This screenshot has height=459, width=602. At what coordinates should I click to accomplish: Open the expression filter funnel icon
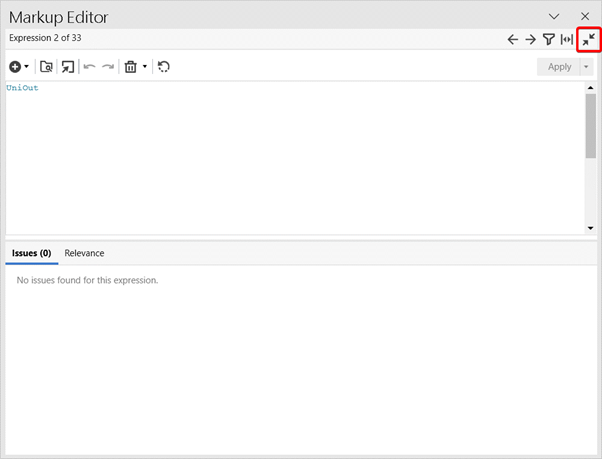click(x=549, y=39)
